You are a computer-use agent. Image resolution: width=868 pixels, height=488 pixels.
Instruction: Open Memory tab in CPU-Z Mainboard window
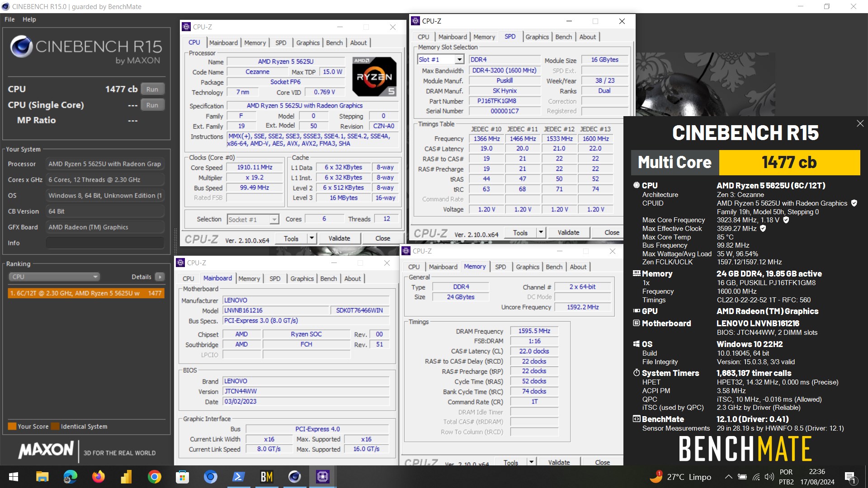249,278
